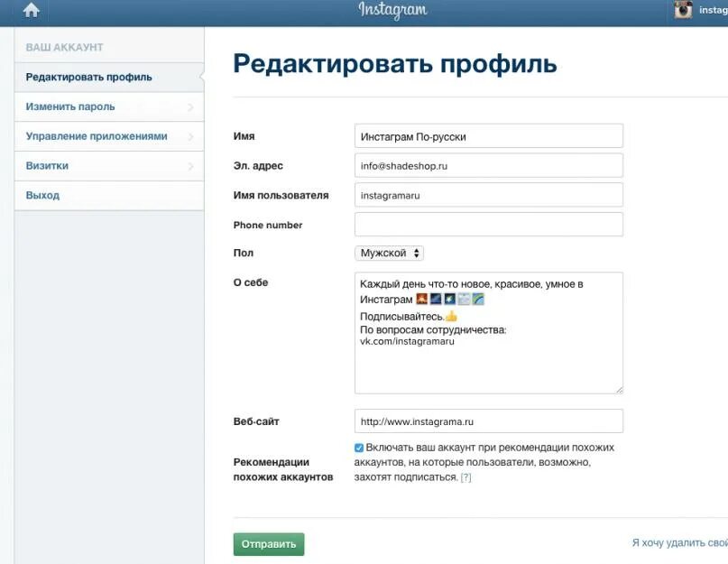Click the thumbs-up emoji in bio

click(x=451, y=317)
